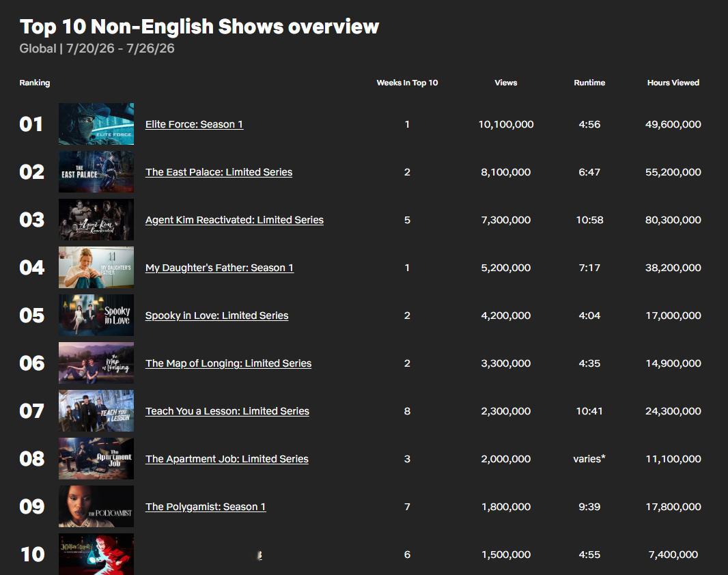Click the Hours Viewed column header
The height and width of the screenshot is (575, 728).
pos(673,83)
